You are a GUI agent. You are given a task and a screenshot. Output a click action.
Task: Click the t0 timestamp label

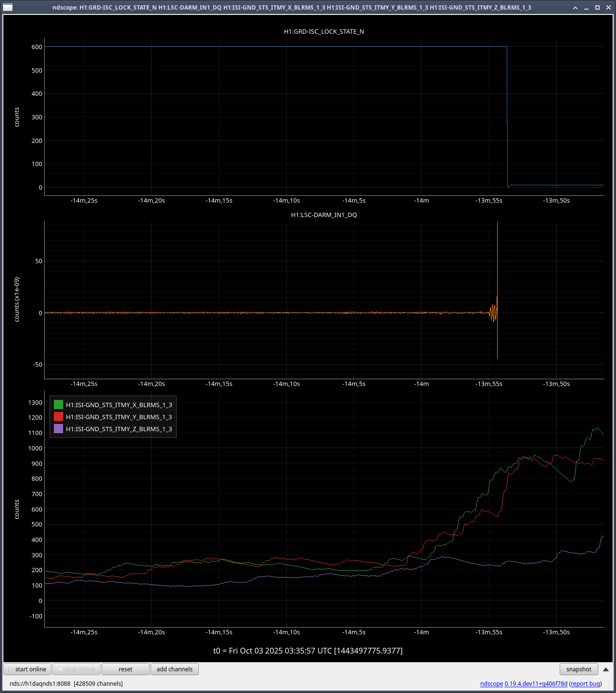(x=308, y=651)
